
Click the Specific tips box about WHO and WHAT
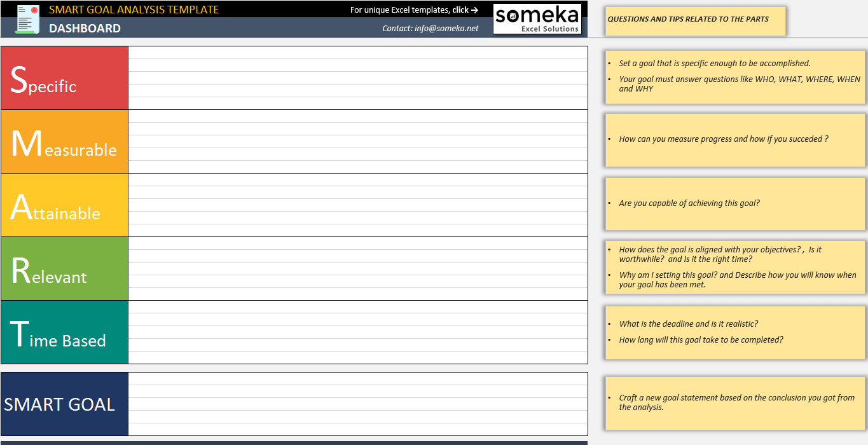[734, 76]
